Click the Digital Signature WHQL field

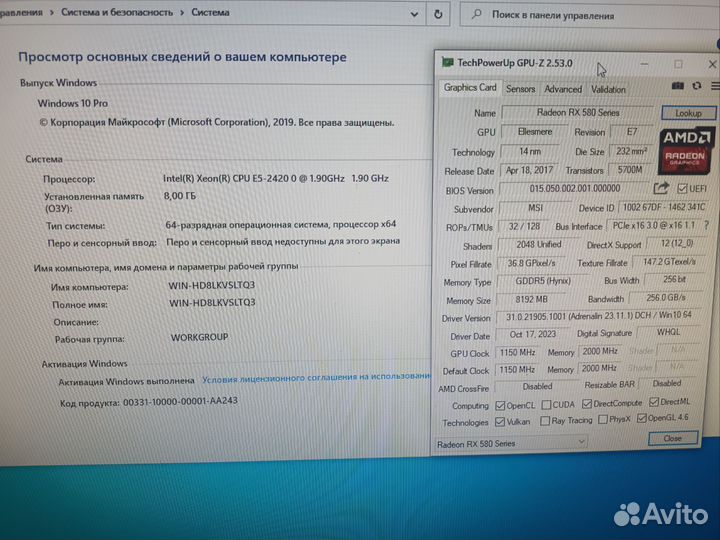point(668,332)
